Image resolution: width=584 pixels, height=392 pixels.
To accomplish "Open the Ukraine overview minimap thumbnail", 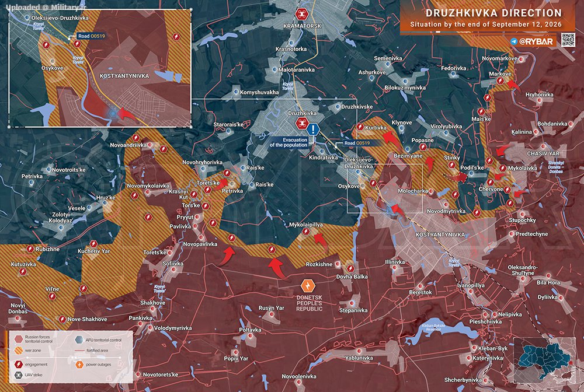I will point(544,360).
